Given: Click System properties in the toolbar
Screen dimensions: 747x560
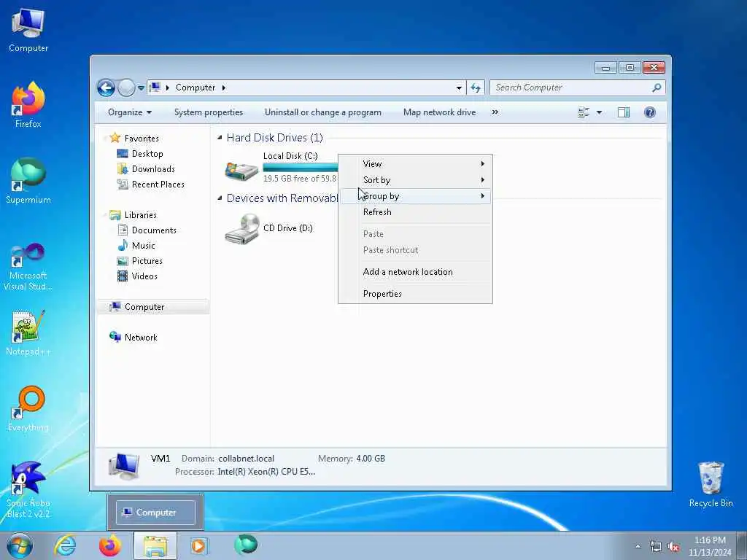Looking at the screenshot, I should [209, 112].
